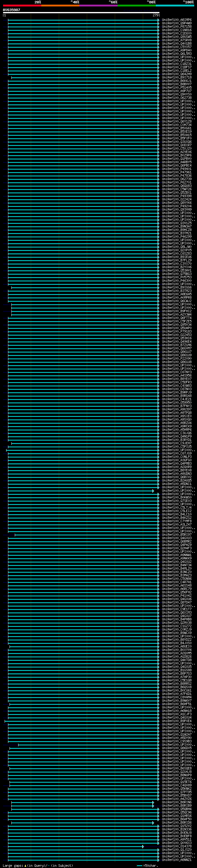The width and height of the screenshot is (197, 868).
Task: Select the UniRef100_B5XG61 label
Action: (x=177, y=128)
